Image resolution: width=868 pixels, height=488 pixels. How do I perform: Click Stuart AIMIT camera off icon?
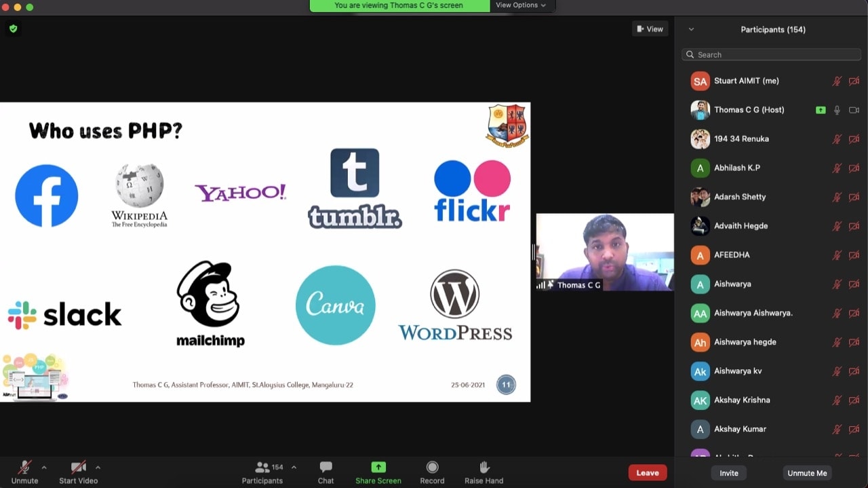coord(854,81)
